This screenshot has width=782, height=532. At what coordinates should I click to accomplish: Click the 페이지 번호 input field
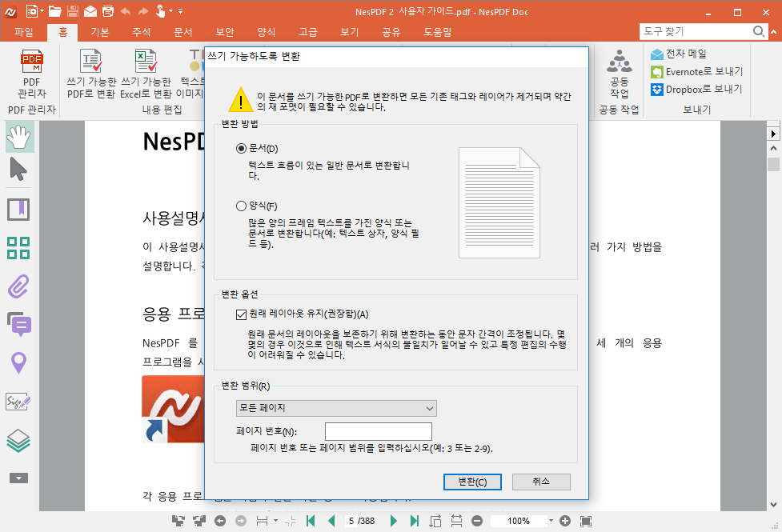tap(378, 431)
